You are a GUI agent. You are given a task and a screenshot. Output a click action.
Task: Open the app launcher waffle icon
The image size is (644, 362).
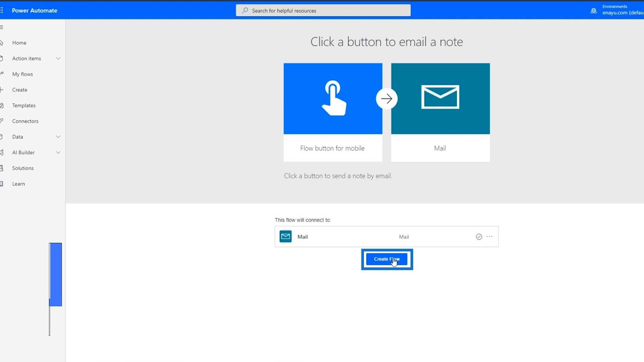(2, 10)
